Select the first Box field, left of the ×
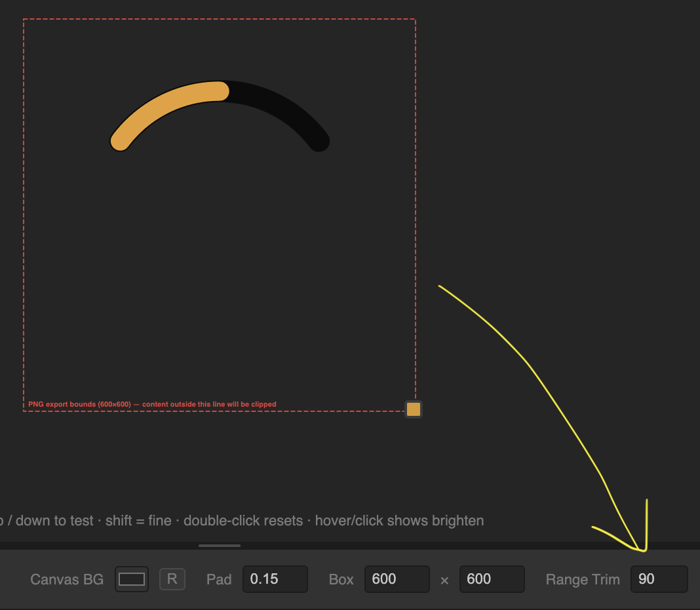Image resolution: width=700 pixels, height=610 pixels. 397,579
